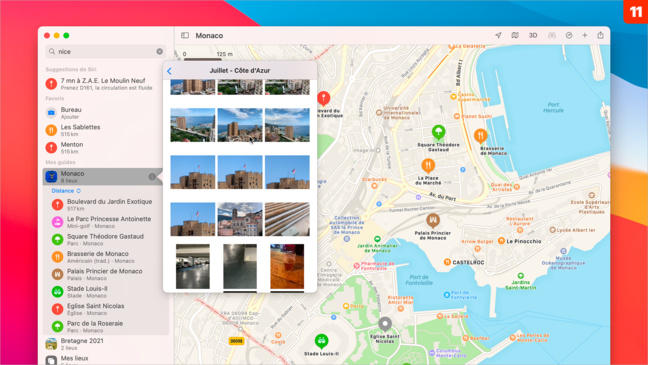648x365 pixels.
Task: Click the Port Hercule label on map
Action: 553,107
